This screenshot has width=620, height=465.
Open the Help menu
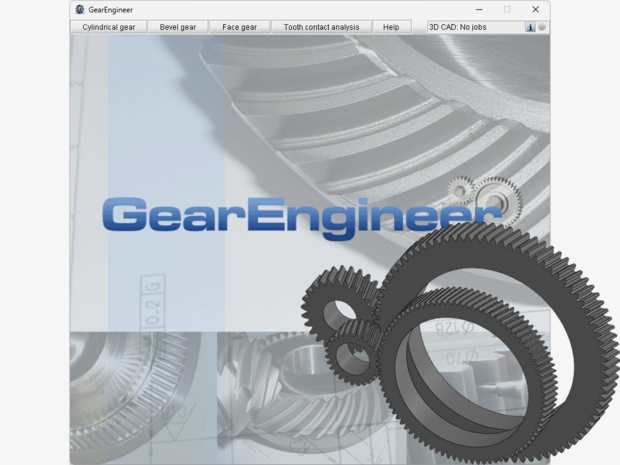pos(391,27)
